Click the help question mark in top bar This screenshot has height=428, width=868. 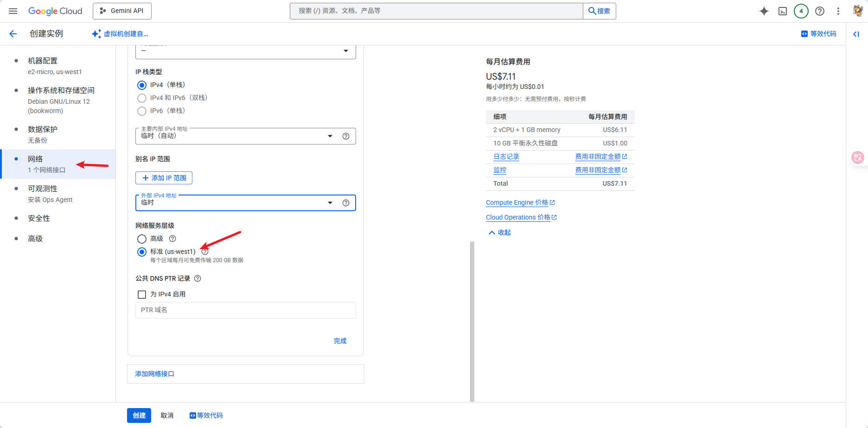[820, 11]
